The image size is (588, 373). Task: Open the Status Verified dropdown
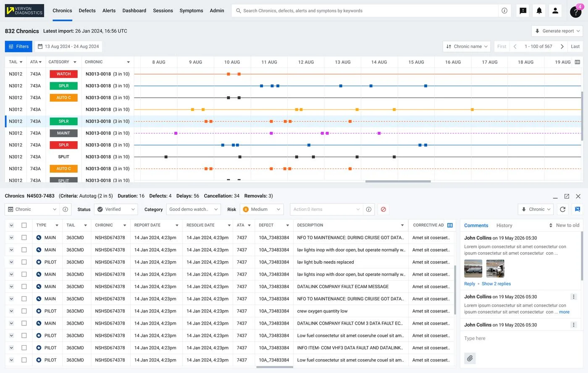[x=116, y=209]
